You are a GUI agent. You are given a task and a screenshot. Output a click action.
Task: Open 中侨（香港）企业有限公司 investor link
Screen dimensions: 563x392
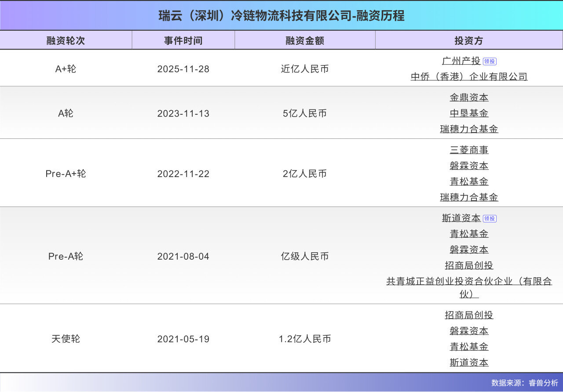tap(469, 77)
